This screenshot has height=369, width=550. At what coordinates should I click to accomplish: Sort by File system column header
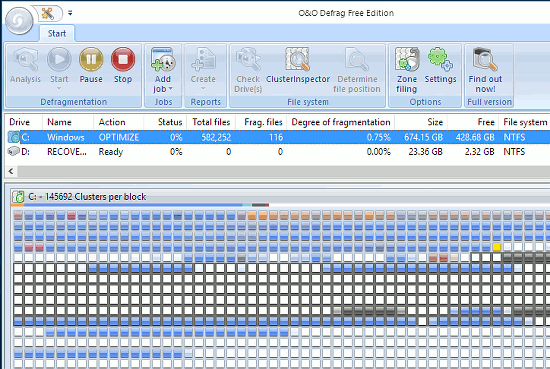pyautogui.click(x=525, y=122)
